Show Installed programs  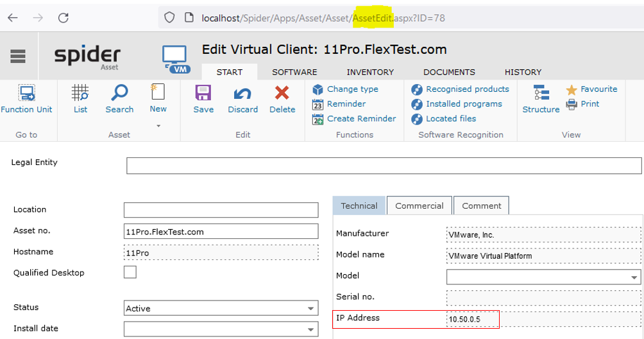457,104
